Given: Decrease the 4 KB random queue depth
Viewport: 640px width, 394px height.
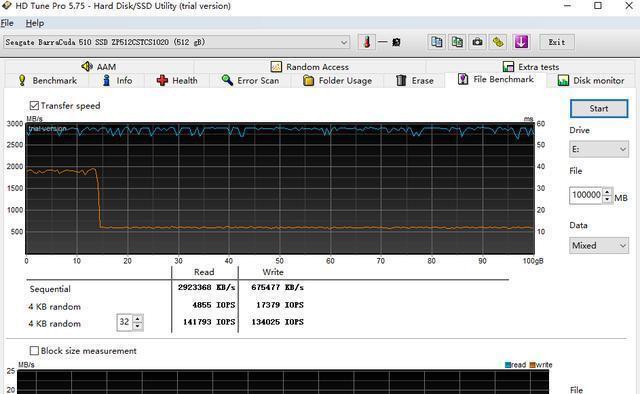Looking at the screenshot, I should point(138,326).
